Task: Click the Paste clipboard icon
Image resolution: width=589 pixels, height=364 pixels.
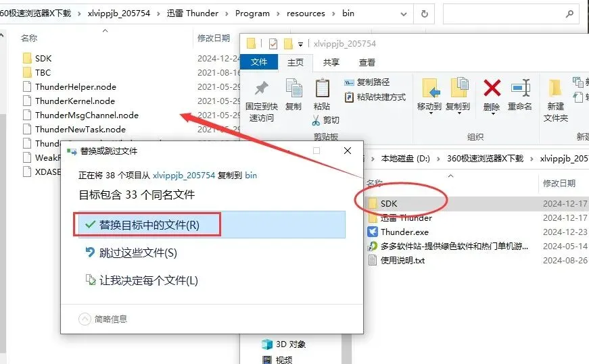Action: click(x=323, y=88)
